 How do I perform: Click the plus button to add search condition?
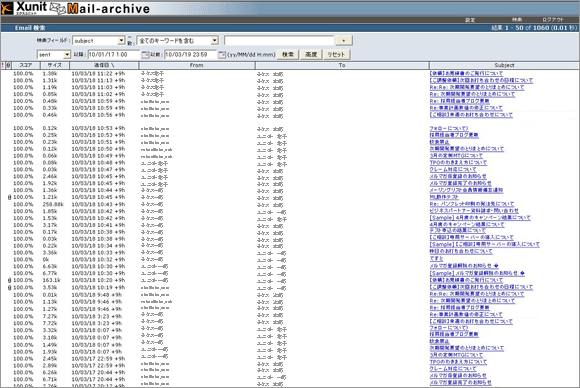tap(344, 40)
